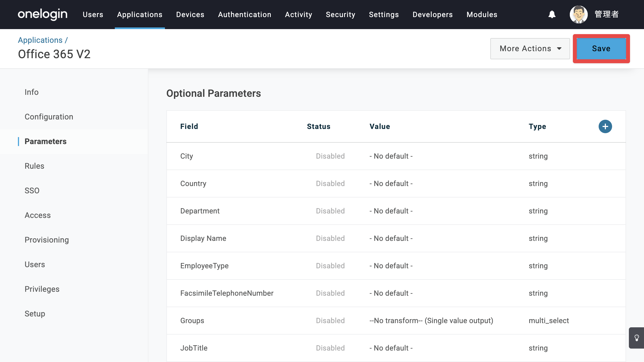This screenshot has width=644, height=362.
Task: Open the Groups parameter row
Action: coord(396,321)
